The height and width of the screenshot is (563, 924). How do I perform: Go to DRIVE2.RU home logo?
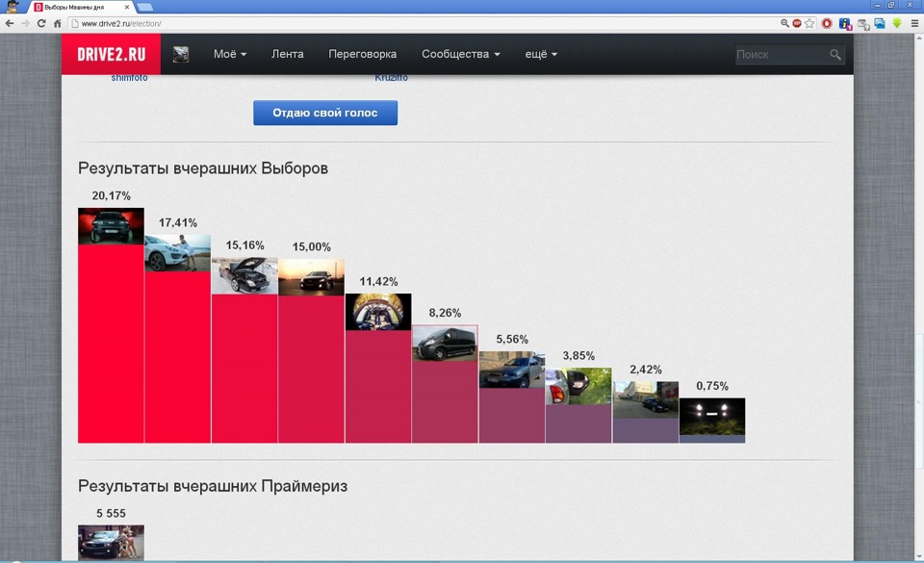pos(111,54)
